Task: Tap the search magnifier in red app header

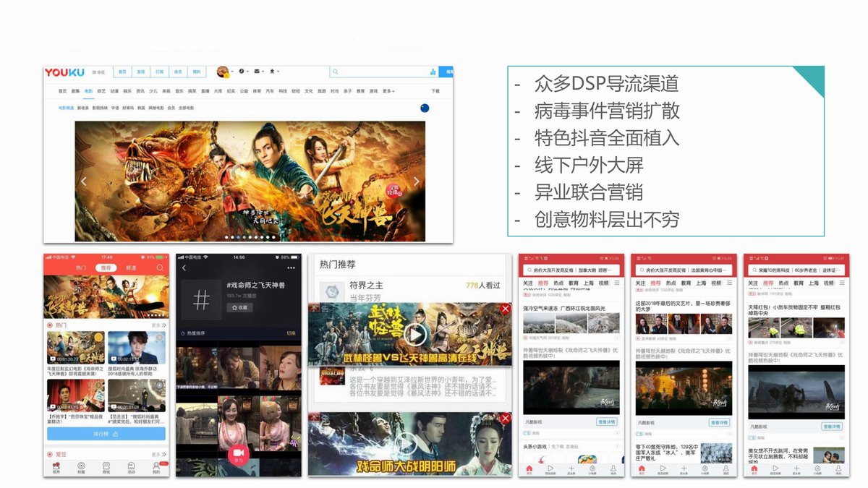Action: 160,267
